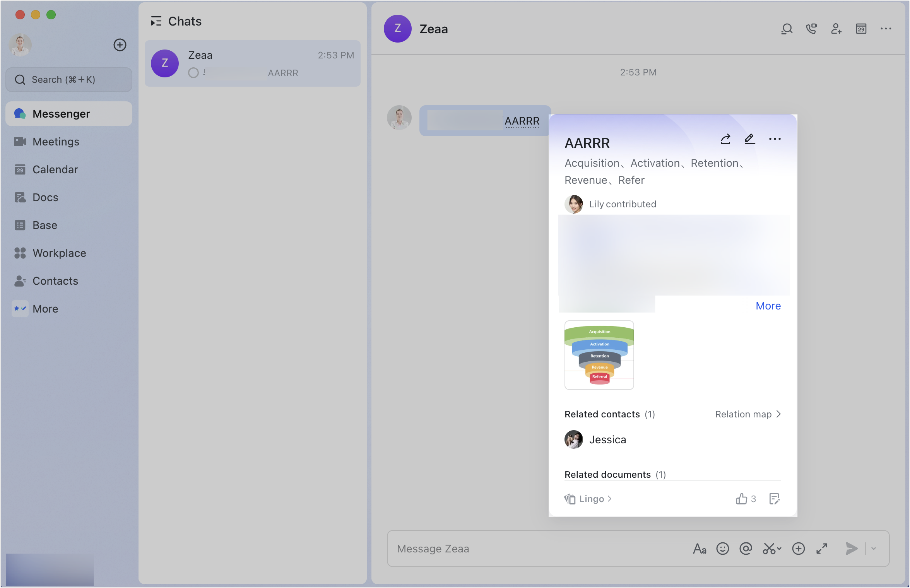Open the calendar icon in chat header

pos(861,29)
